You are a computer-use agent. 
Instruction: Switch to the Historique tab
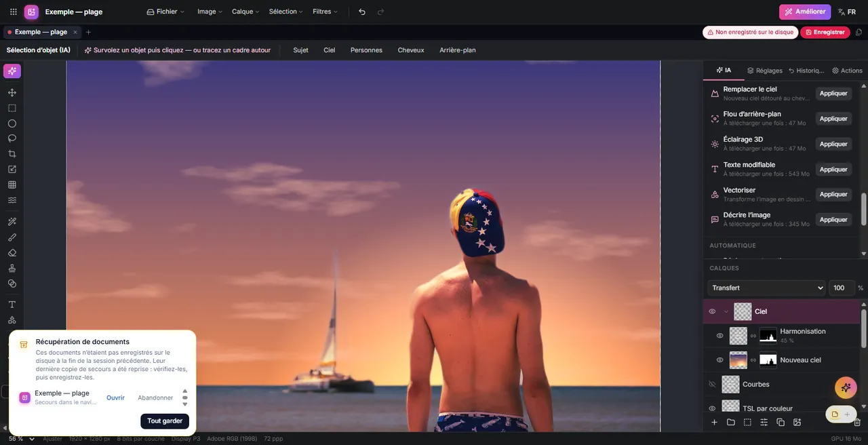pos(806,71)
